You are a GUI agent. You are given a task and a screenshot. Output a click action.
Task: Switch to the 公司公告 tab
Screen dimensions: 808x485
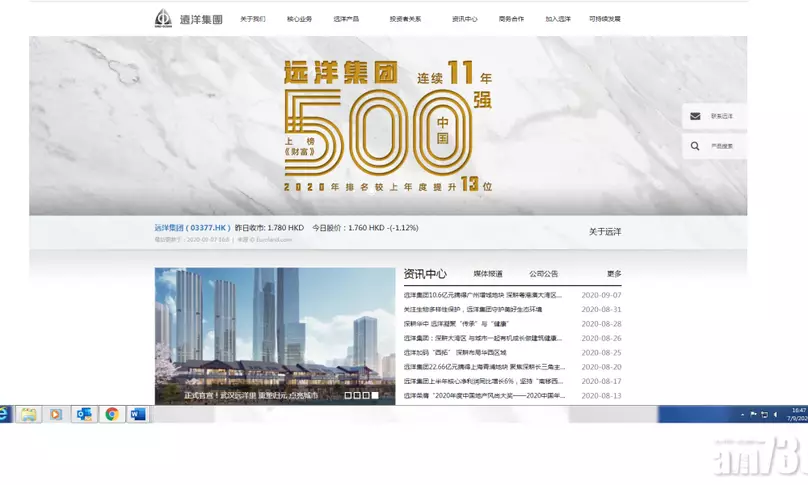point(544,274)
